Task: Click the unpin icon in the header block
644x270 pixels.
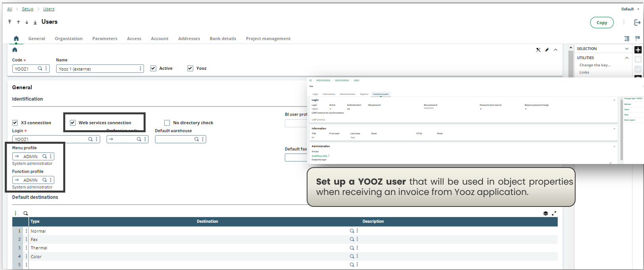Action: 538,50
